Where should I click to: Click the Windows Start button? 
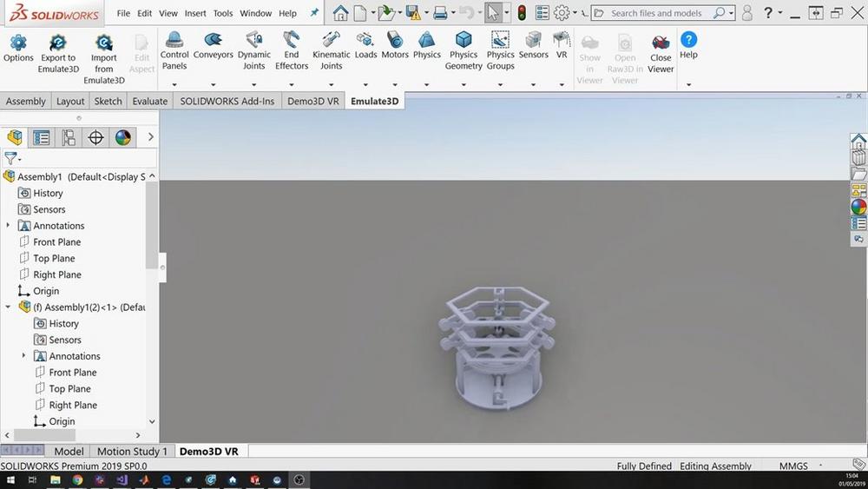(9, 479)
